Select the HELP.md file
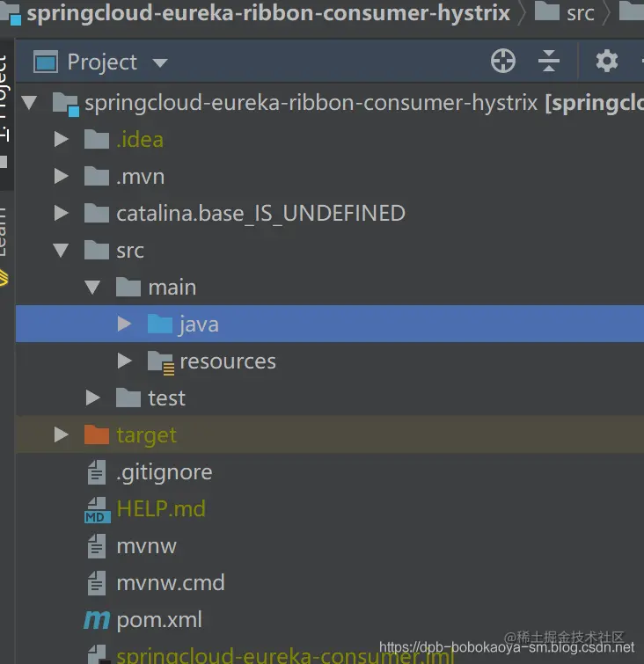The width and height of the screenshot is (644, 664). click(x=161, y=508)
